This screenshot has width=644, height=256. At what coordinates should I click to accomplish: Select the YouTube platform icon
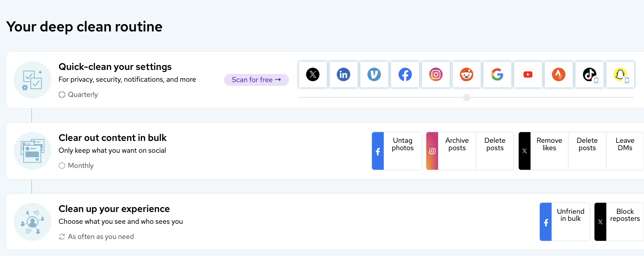(x=528, y=75)
